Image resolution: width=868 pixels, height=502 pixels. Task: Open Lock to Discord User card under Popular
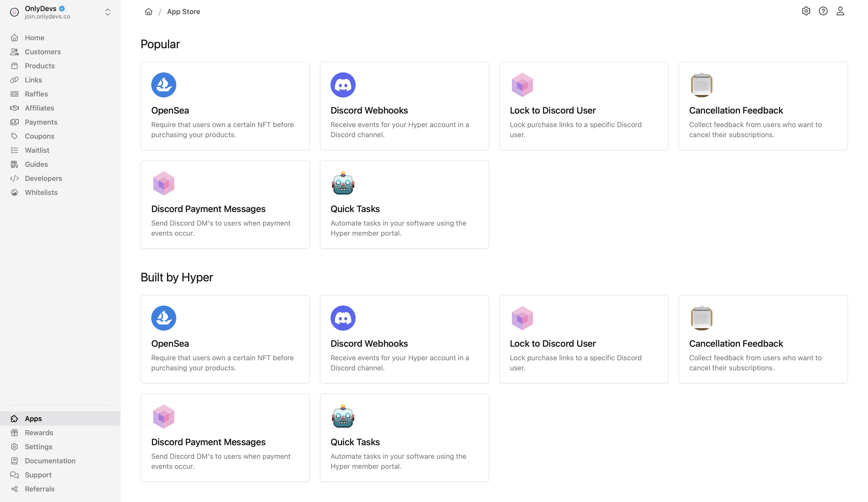[x=583, y=106]
